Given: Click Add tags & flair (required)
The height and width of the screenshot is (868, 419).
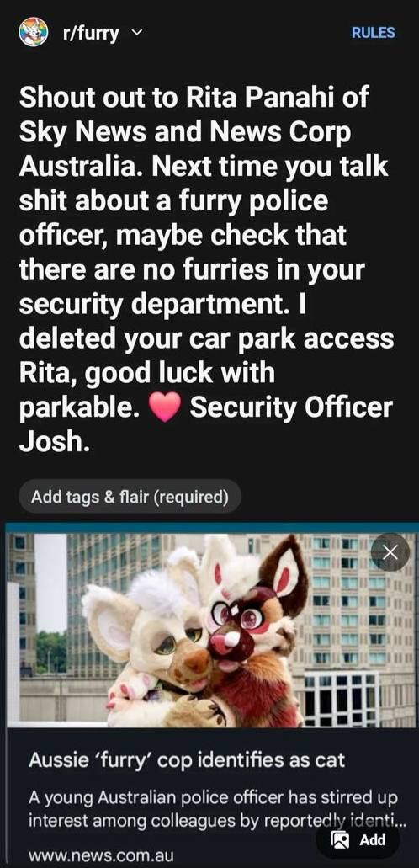Looking at the screenshot, I should pos(130,497).
